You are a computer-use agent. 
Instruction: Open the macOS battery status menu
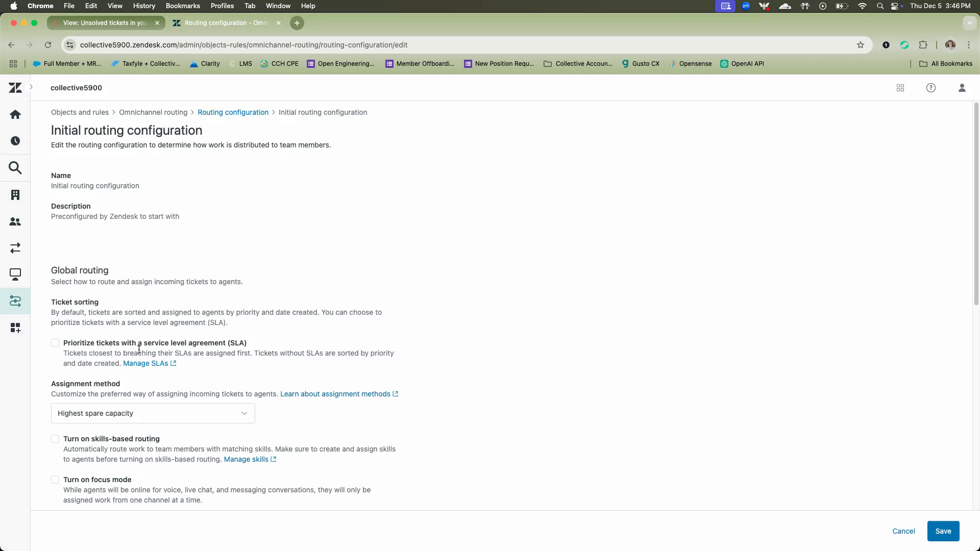click(841, 6)
